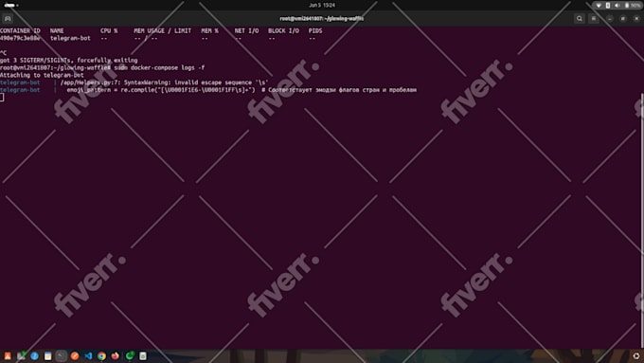The height and width of the screenshot is (363, 644).
Task: Click the show applications icon at dock end
Action: 636,356
